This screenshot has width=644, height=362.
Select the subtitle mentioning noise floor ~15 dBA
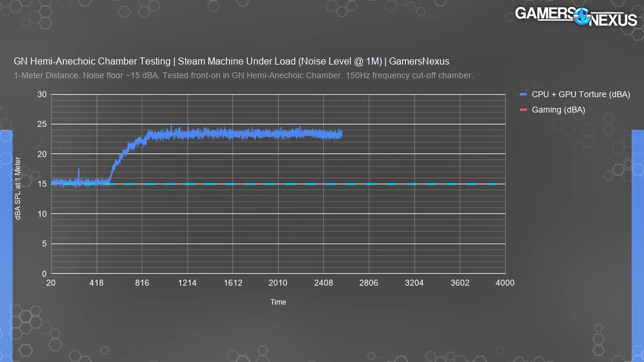244,75
